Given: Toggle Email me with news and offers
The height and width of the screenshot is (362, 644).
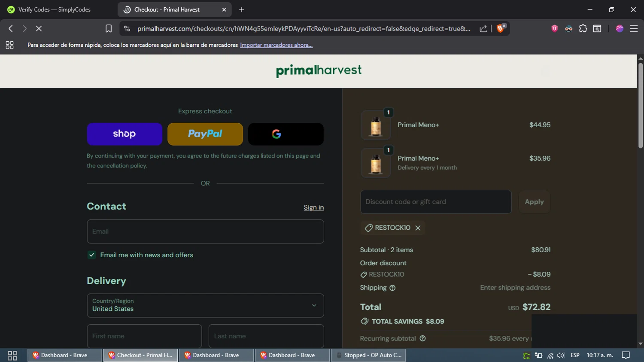Looking at the screenshot, I should coord(92,255).
